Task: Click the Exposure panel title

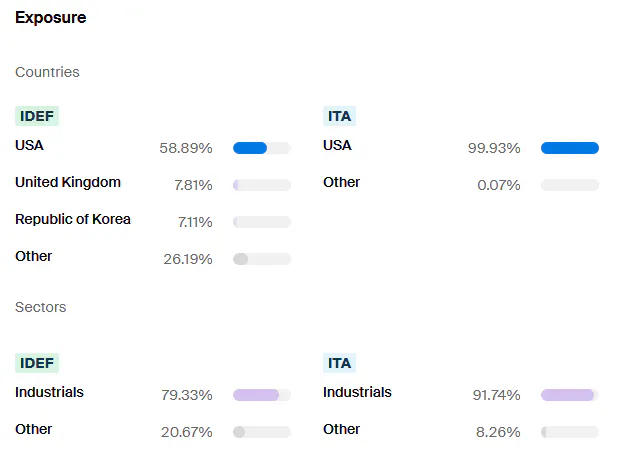Action: (x=50, y=18)
